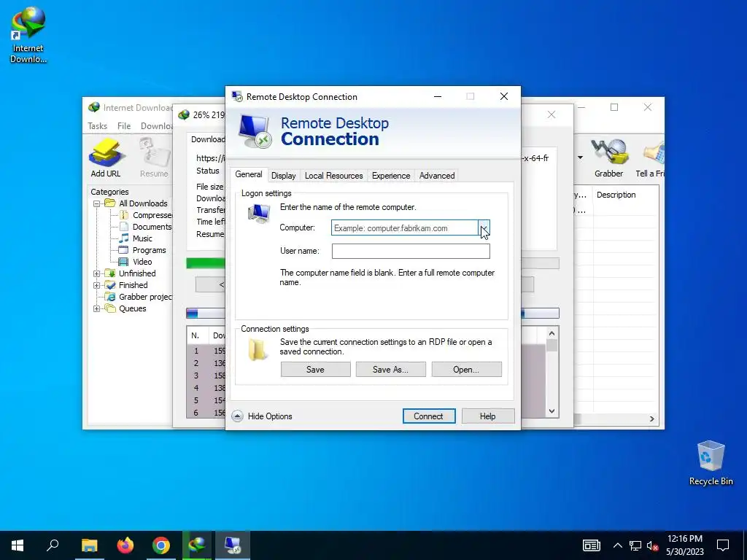Click the Open... saved connection button
747x560 pixels.
[x=466, y=370]
